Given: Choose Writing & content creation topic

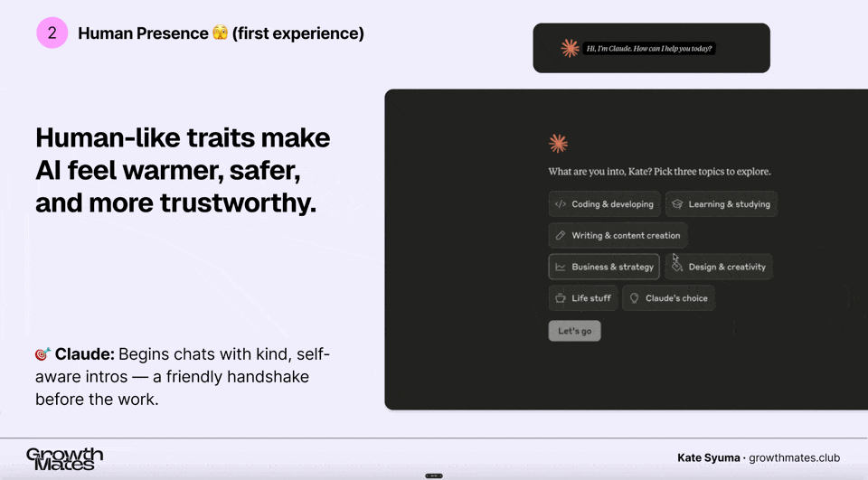Looking at the screenshot, I should click(618, 235).
